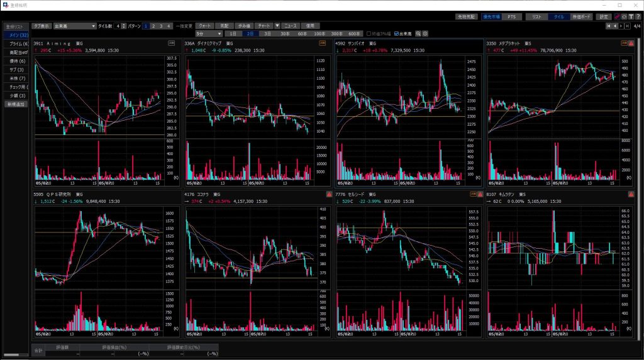Screen dimensions: 644x360
Task: Open the 5分 interval dropdown
Action: [x=209, y=34]
